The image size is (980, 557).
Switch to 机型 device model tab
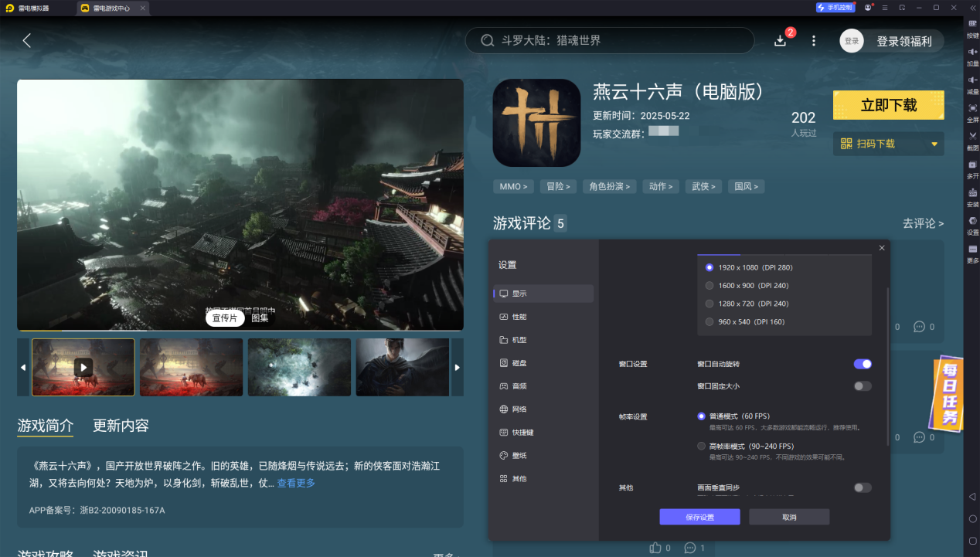click(543, 340)
